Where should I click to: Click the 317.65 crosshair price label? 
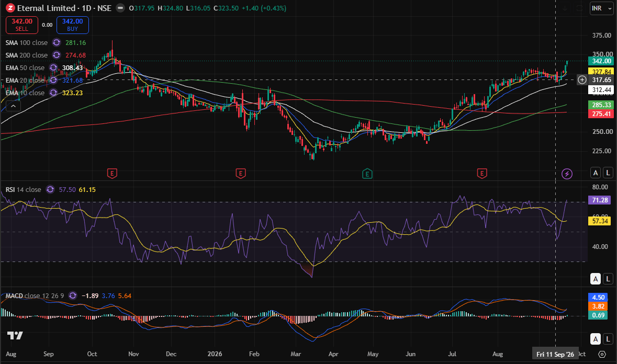(601, 80)
